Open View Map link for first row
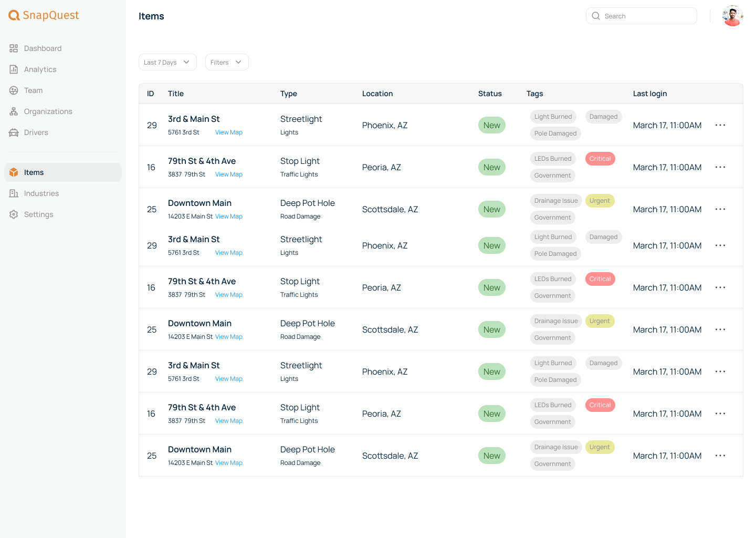 click(228, 132)
